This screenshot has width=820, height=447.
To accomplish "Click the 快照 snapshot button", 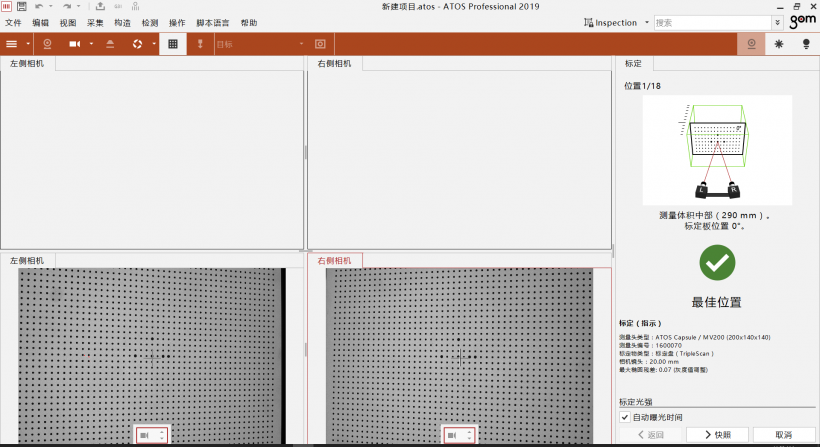I will (717, 435).
